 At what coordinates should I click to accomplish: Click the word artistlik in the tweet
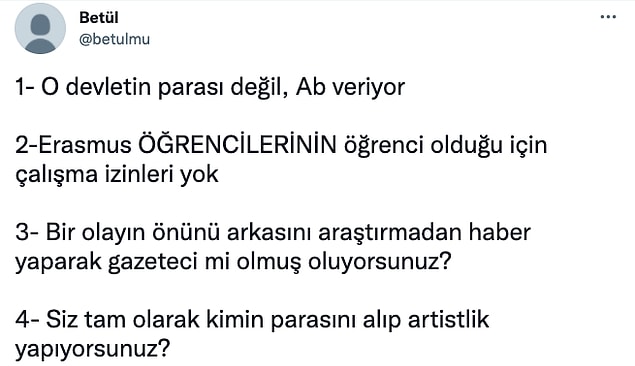pos(449,319)
